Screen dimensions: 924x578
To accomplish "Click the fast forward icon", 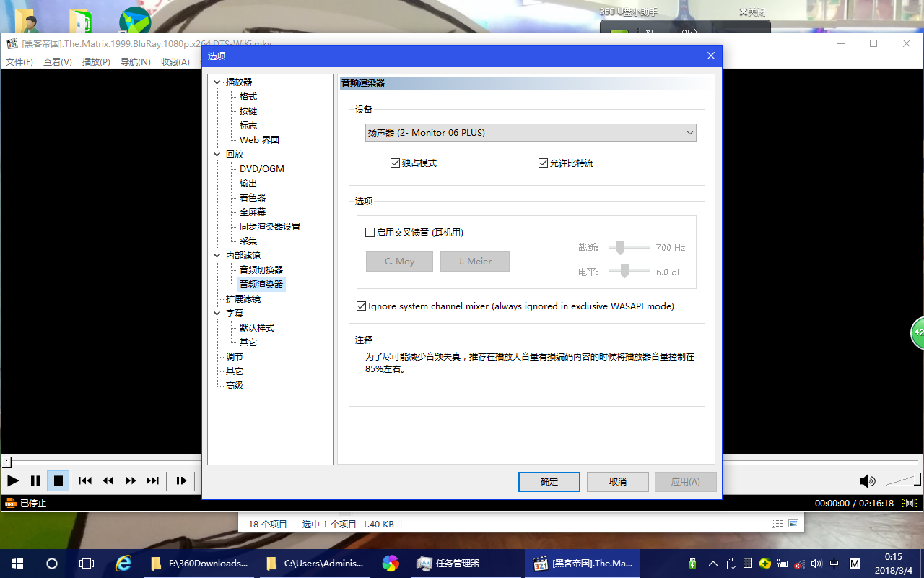I will pyautogui.click(x=131, y=480).
